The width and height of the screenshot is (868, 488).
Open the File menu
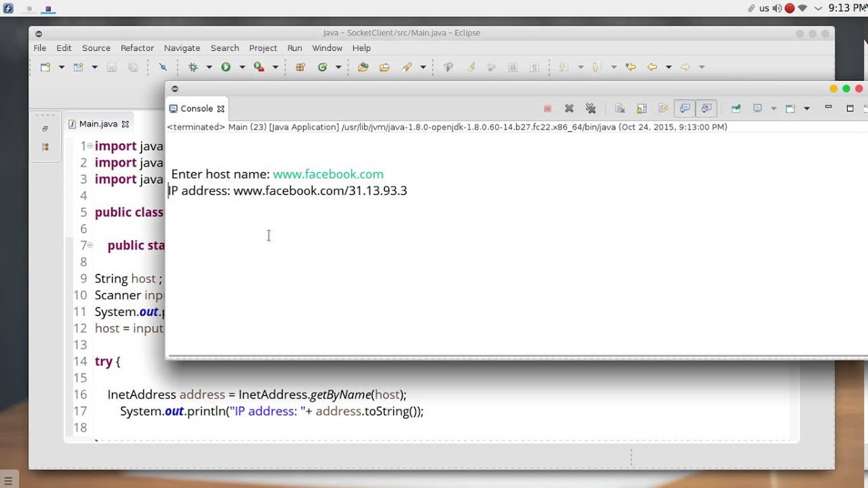40,48
